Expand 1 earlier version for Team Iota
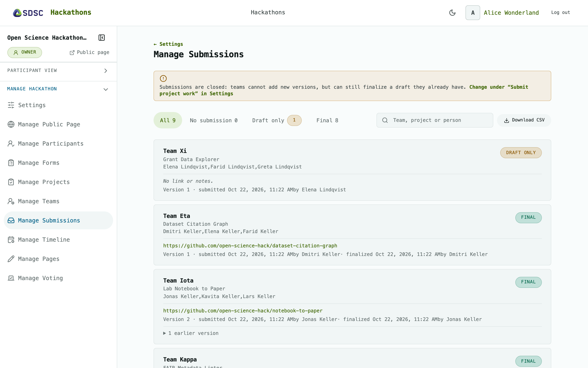The height and width of the screenshot is (368, 588). tap(191, 333)
